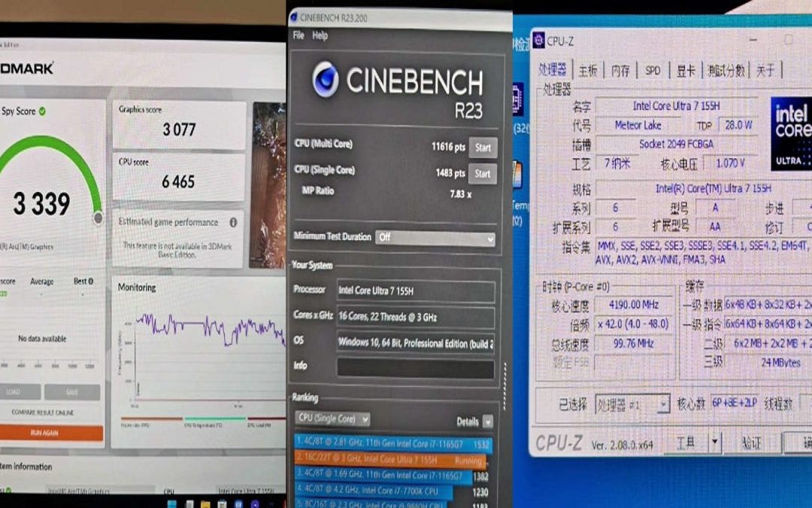Click the 验证 button in CPU-Z
The image size is (812, 508).
point(751,443)
